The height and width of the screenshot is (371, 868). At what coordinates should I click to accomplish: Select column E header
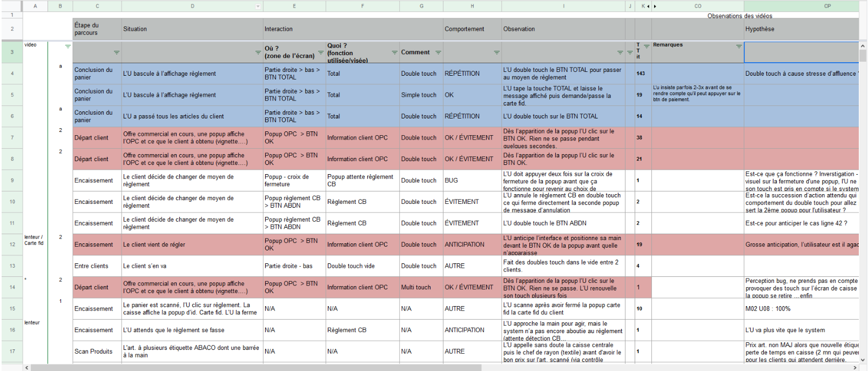click(294, 6)
